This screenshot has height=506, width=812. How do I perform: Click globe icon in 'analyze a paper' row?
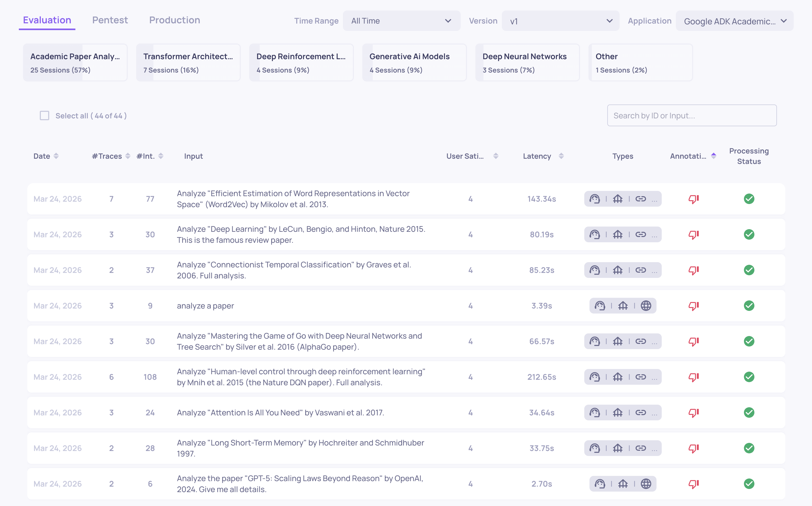tap(646, 306)
